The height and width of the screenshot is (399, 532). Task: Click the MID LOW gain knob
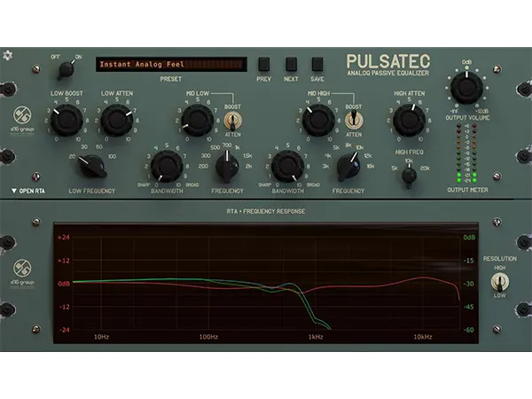coord(198,121)
